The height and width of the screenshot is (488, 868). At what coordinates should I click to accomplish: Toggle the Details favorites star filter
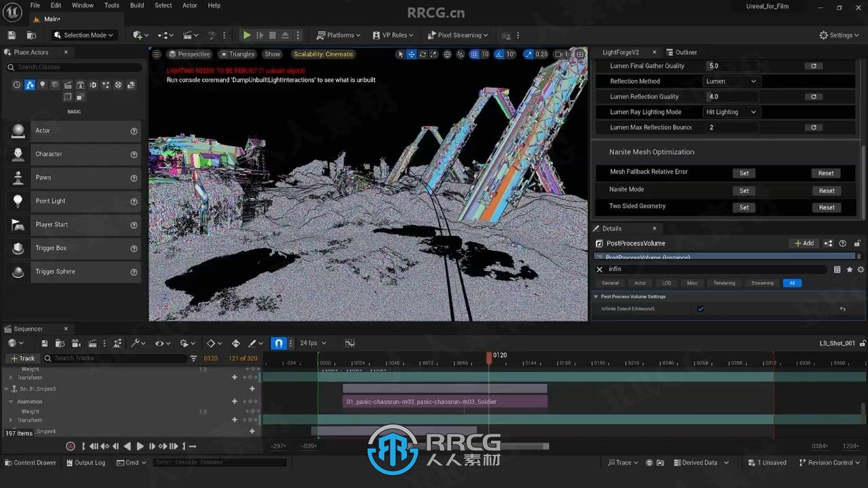(x=849, y=270)
